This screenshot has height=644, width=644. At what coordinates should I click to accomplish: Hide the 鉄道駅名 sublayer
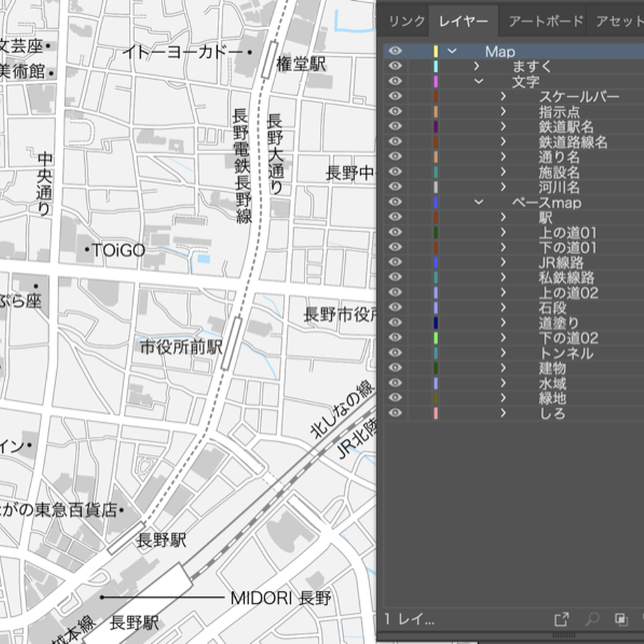click(395, 126)
